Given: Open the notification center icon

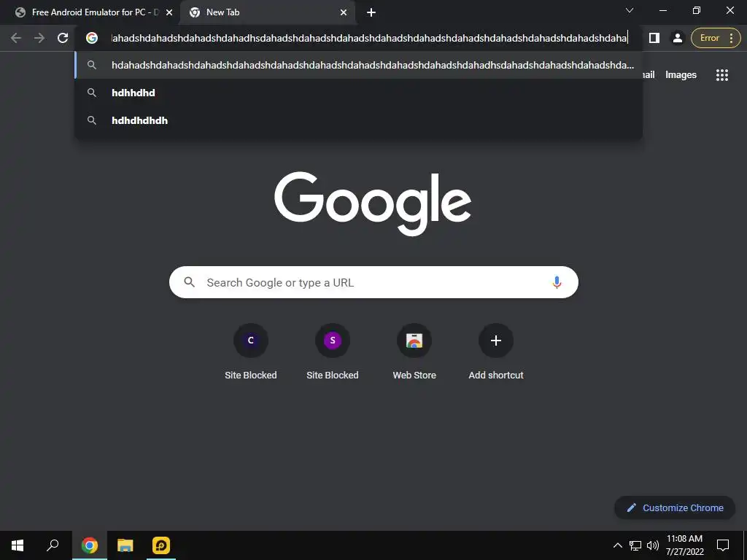Looking at the screenshot, I should 723,545.
